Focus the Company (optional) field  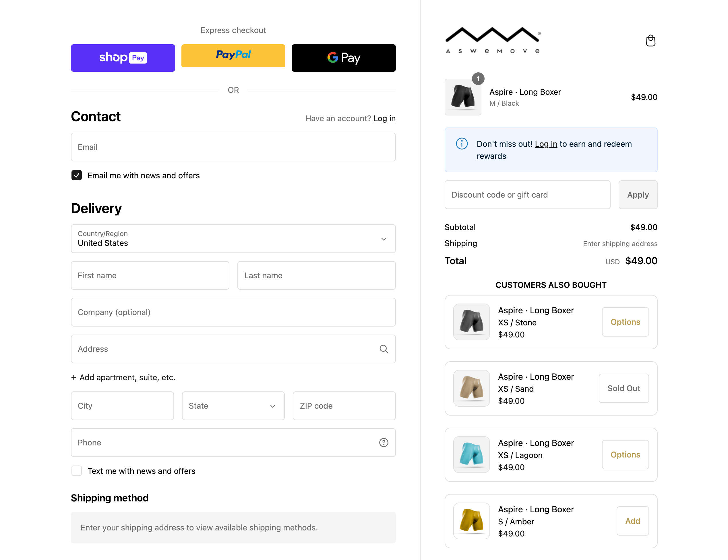pos(233,312)
